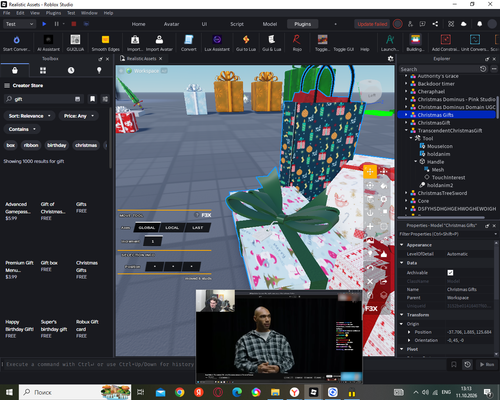
Task: Click the F3X increment value field
Action: (153, 241)
